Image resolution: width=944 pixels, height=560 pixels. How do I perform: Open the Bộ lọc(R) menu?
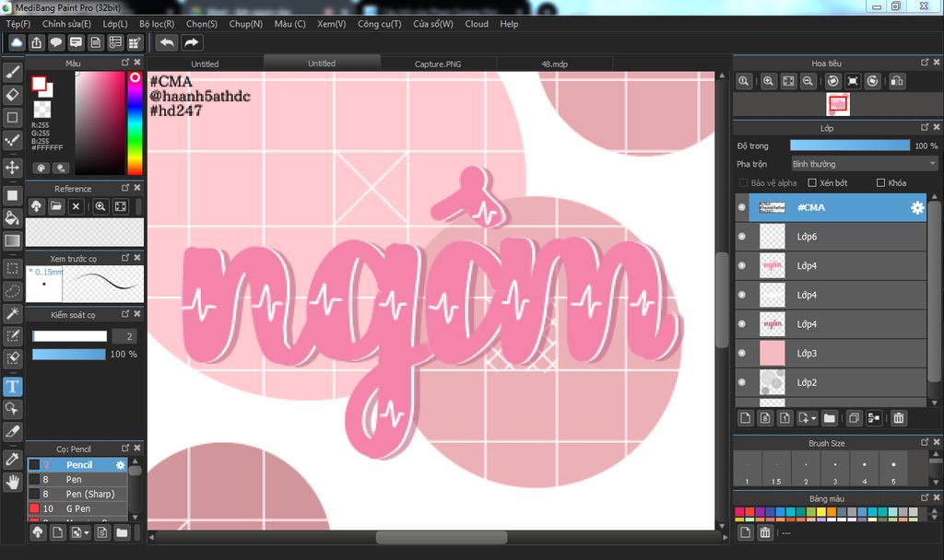pos(157,24)
